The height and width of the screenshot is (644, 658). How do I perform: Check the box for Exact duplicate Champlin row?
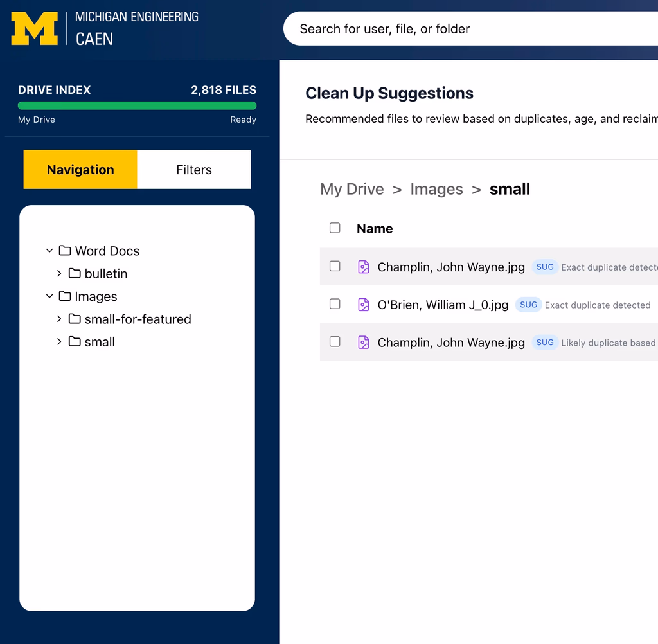click(x=335, y=265)
